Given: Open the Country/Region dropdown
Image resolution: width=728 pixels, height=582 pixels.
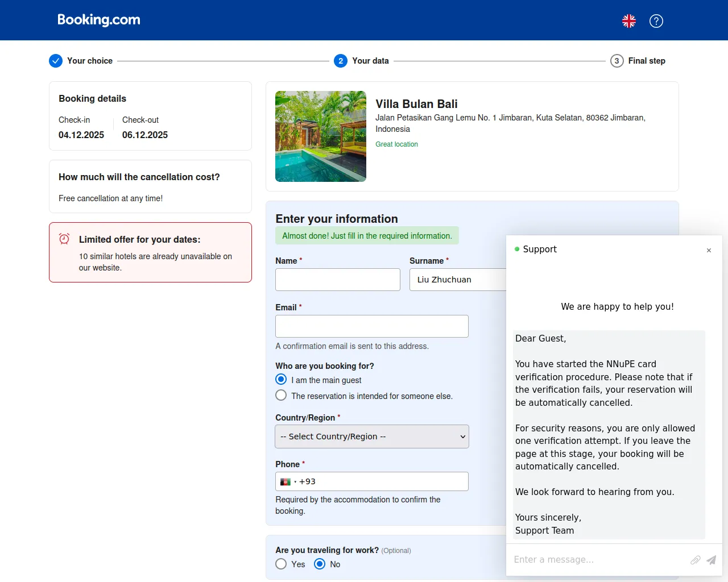Looking at the screenshot, I should pyautogui.click(x=371, y=436).
